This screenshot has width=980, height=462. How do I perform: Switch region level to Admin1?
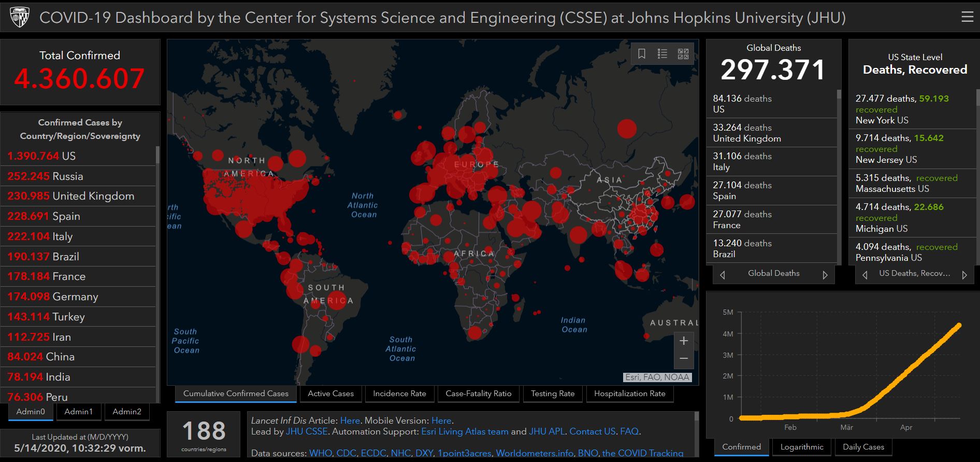[x=79, y=412]
